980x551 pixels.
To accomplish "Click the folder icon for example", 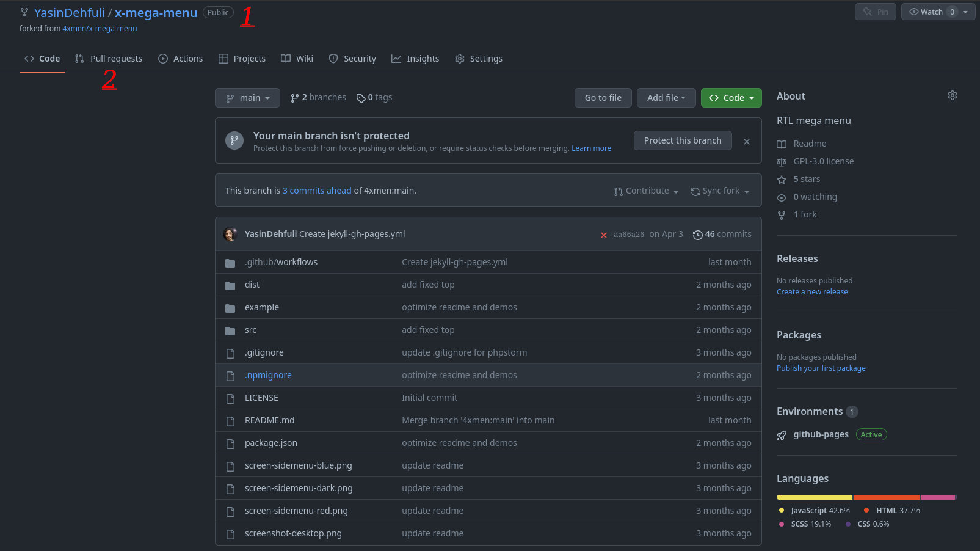I will click(x=230, y=308).
